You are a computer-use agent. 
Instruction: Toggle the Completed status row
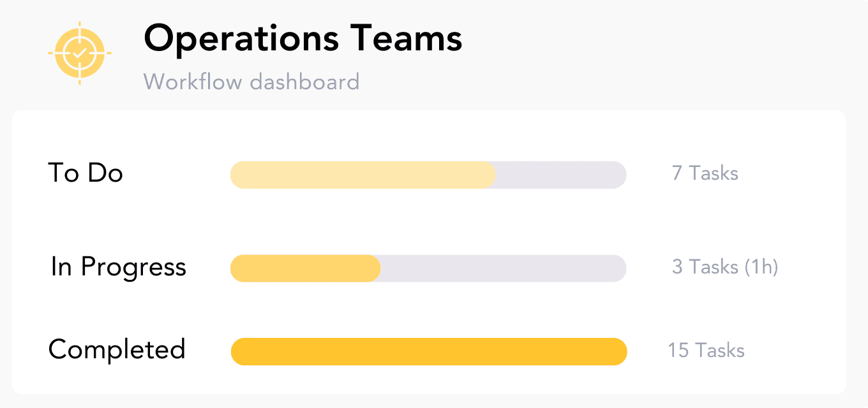pos(117,350)
